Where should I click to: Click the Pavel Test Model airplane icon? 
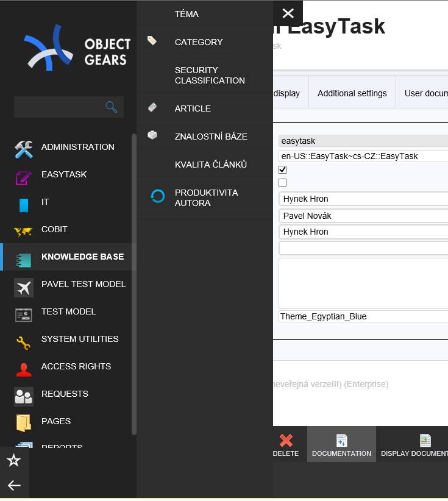pyautogui.click(x=24, y=288)
